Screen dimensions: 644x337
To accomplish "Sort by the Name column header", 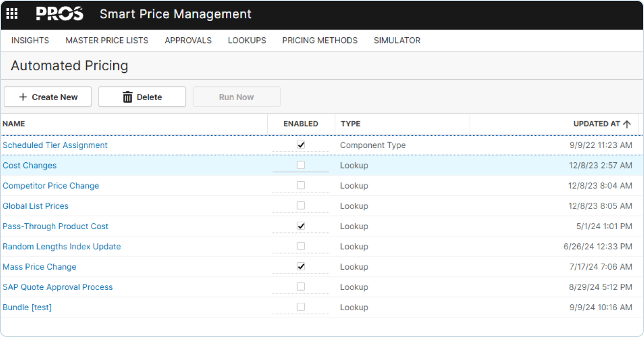I will click(14, 124).
